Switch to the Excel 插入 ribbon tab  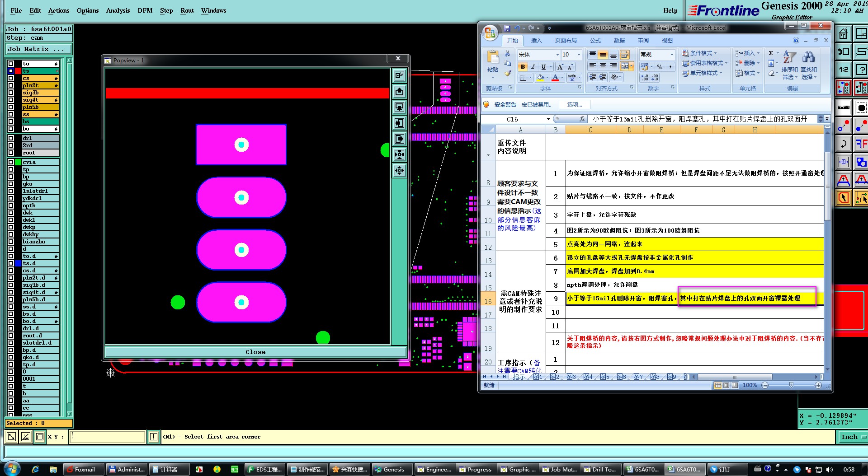pyautogui.click(x=536, y=41)
